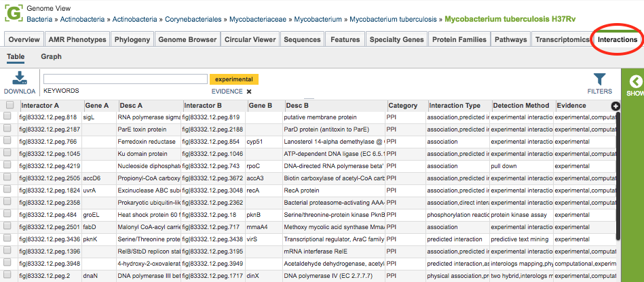Open the Filters funnel icon
The width and height of the screenshot is (644, 282).
click(x=600, y=79)
